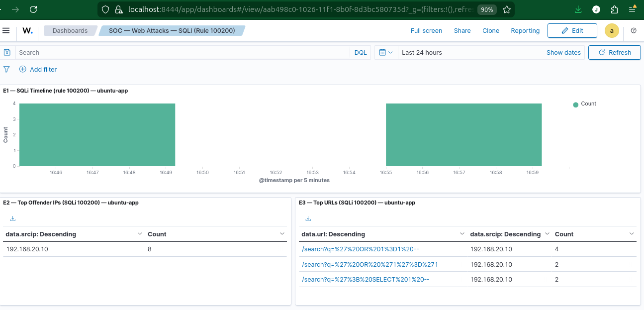
Task: Open the Share menu
Action: (462, 30)
